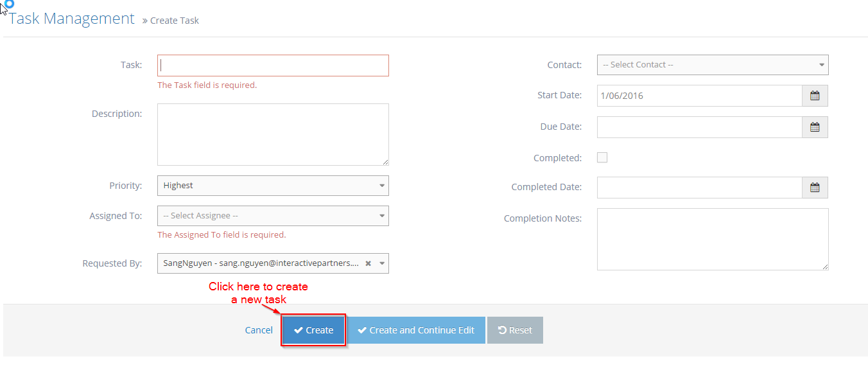This screenshot has width=868, height=370.
Task: Click the Description text area
Action: [x=273, y=134]
